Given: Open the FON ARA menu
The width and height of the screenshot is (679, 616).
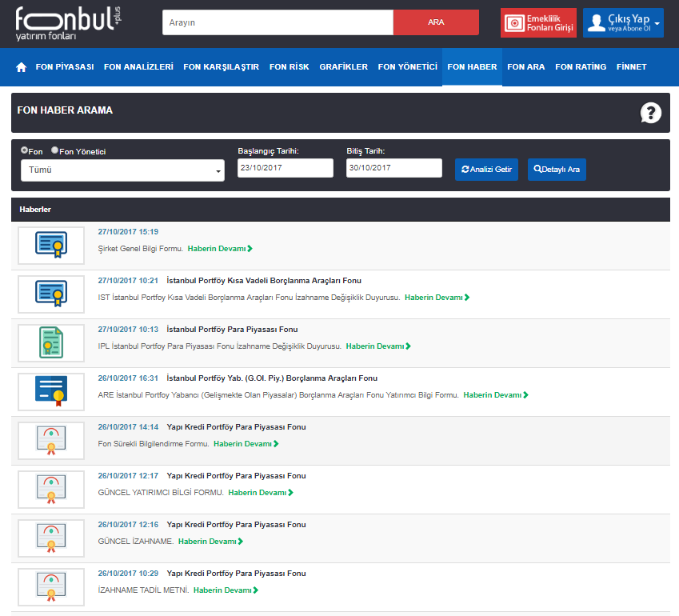Looking at the screenshot, I should coord(526,67).
